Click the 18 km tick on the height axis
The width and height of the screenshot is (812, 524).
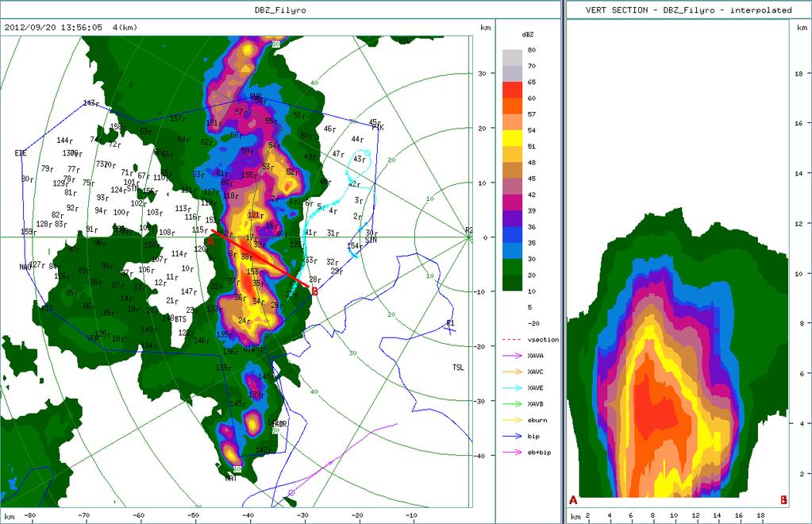point(799,74)
